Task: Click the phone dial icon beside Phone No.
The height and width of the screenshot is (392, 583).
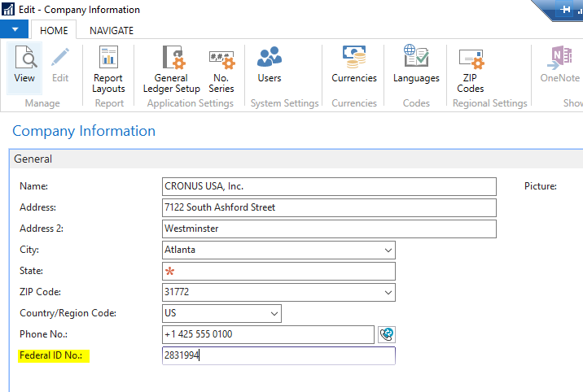Action: point(387,334)
